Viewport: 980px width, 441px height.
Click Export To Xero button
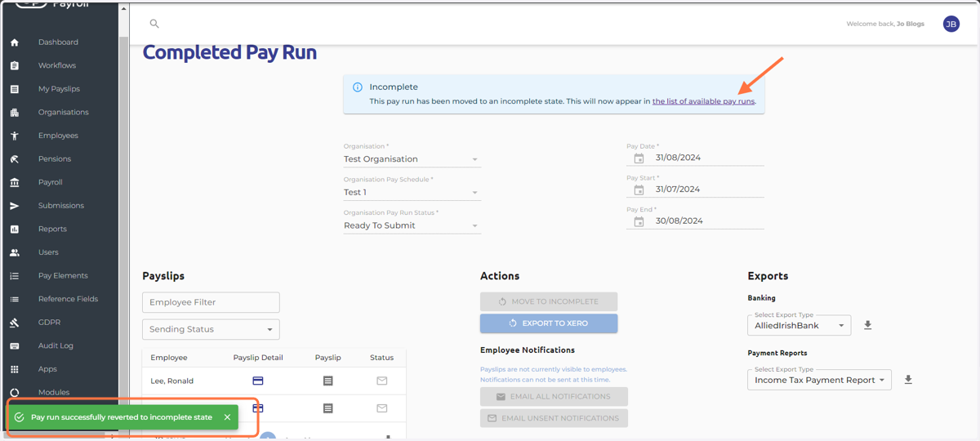[x=549, y=323]
